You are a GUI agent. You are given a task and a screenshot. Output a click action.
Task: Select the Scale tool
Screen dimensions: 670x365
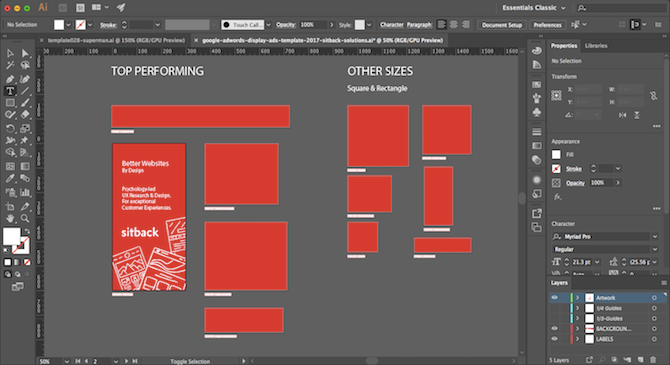point(25,128)
